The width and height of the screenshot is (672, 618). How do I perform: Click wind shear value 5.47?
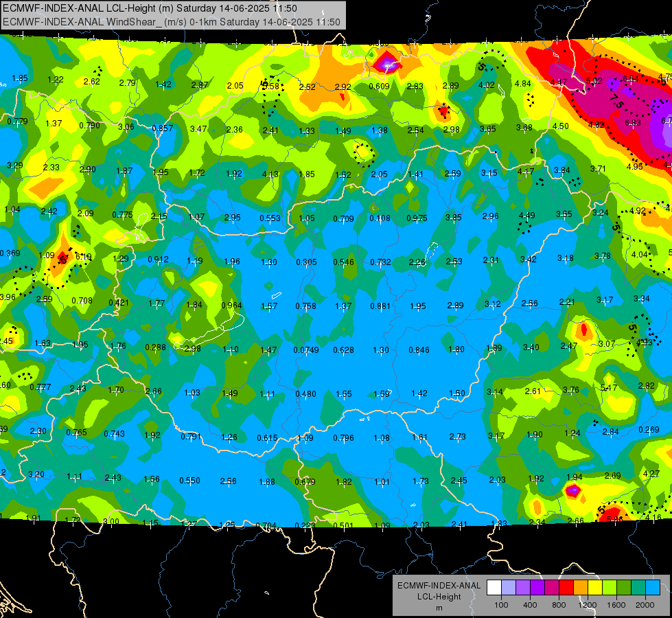pyautogui.click(x=609, y=388)
